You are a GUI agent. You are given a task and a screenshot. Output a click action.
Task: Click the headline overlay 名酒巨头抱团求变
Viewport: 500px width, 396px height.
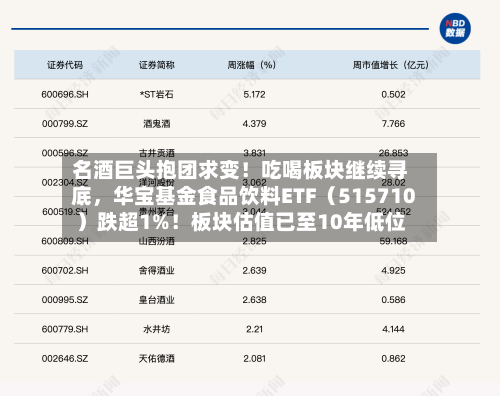coord(249,197)
